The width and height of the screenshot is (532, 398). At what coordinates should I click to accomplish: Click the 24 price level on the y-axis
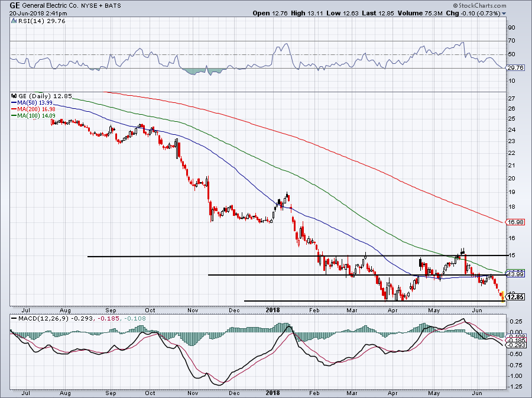512,130
